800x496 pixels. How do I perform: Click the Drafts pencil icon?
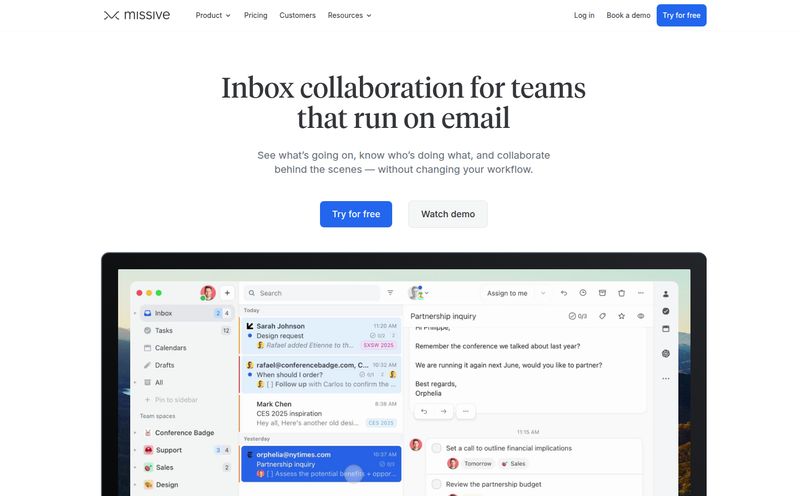click(147, 365)
